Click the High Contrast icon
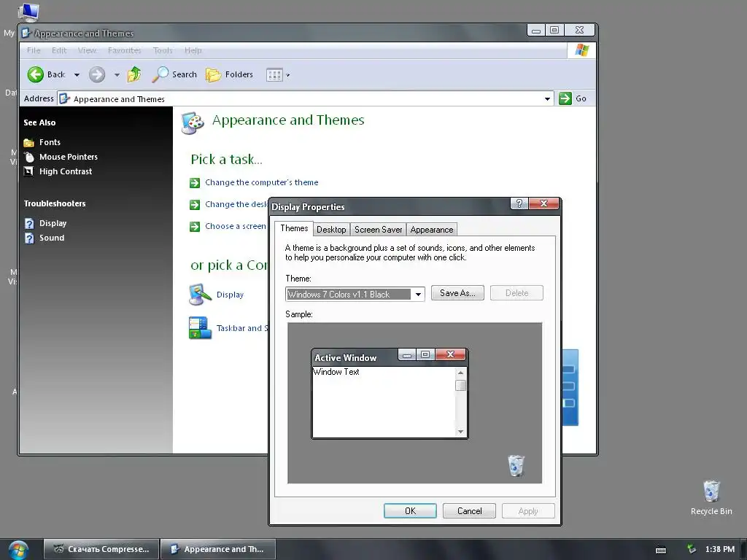The width and height of the screenshot is (747, 560). [x=29, y=171]
